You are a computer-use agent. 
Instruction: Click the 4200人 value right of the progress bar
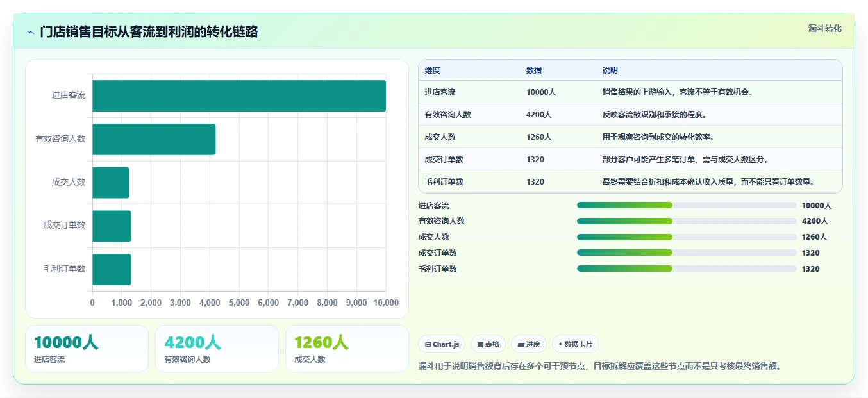815,221
